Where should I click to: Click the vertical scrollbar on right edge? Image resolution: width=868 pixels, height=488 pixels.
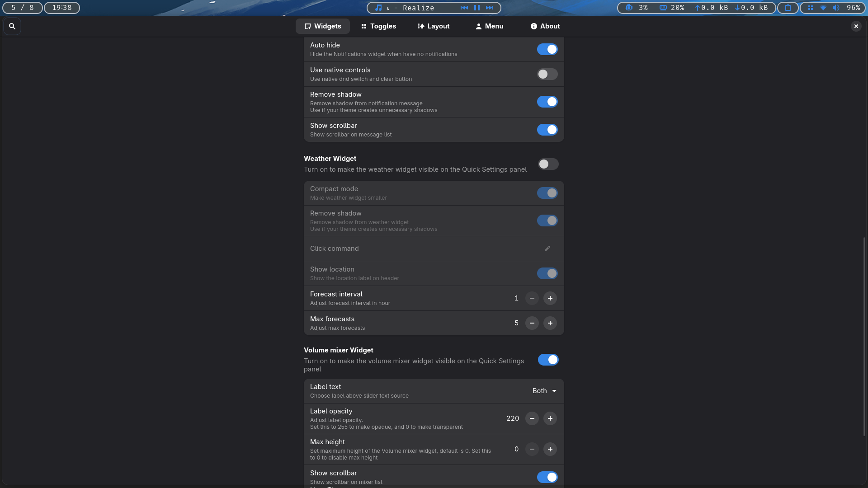pyautogui.click(x=864, y=336)
